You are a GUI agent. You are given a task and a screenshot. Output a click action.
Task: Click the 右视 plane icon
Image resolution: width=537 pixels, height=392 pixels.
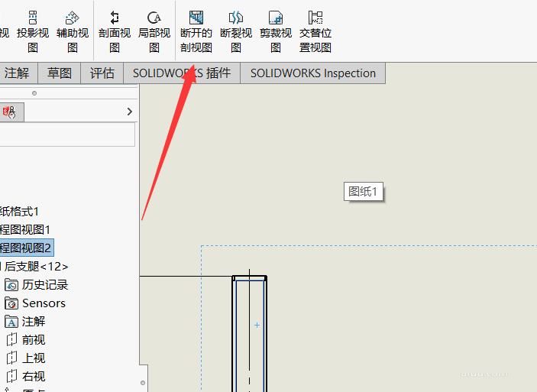tap(11, 376)
